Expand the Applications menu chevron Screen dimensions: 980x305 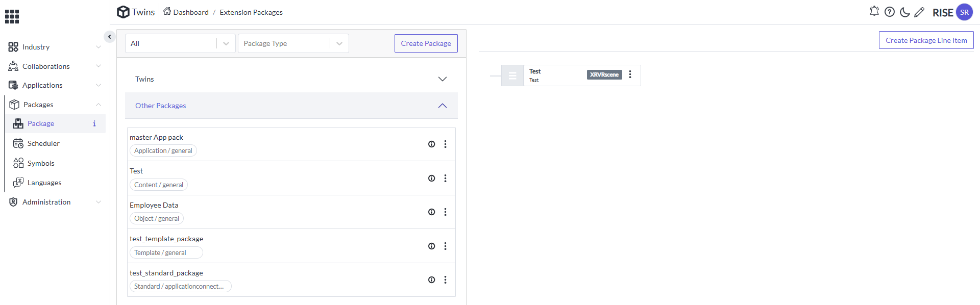pos(99,85)
